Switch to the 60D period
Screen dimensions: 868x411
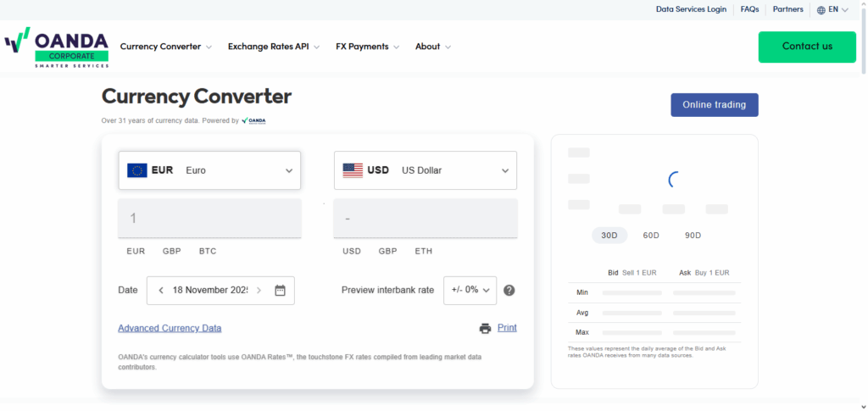pos(651,235)
